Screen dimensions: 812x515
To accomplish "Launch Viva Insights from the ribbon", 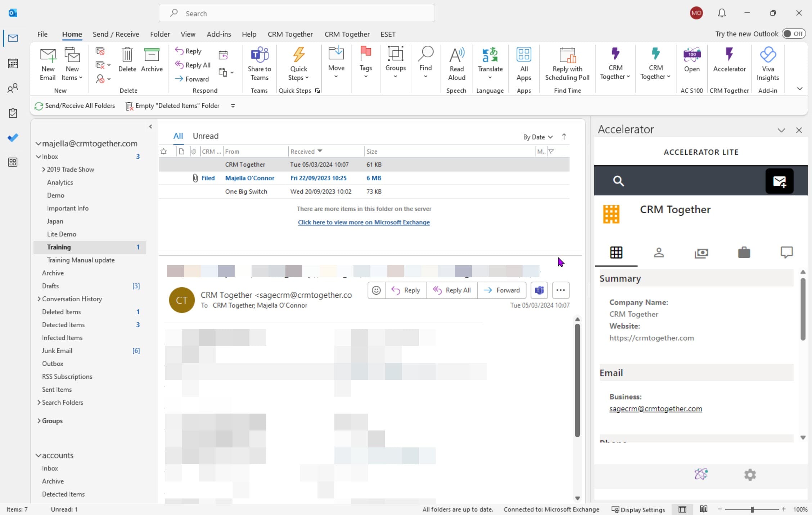I will 768,64.
